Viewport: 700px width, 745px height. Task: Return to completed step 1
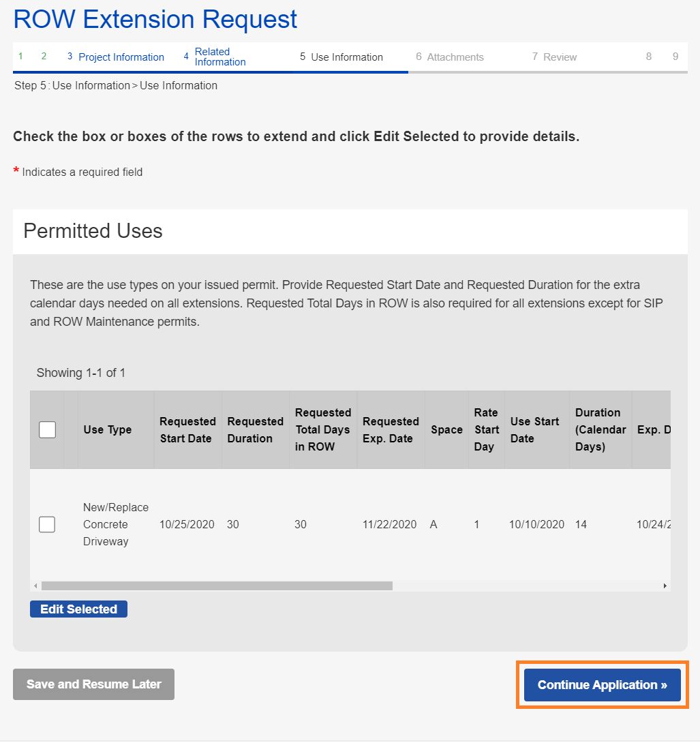point(20,57)
